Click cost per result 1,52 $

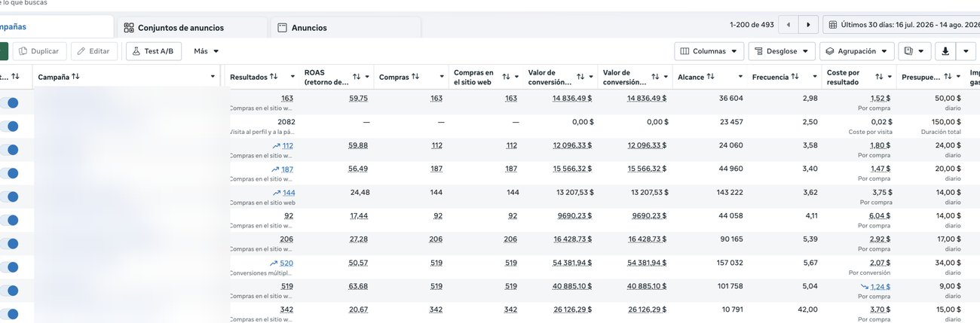[x=880, y=99]
